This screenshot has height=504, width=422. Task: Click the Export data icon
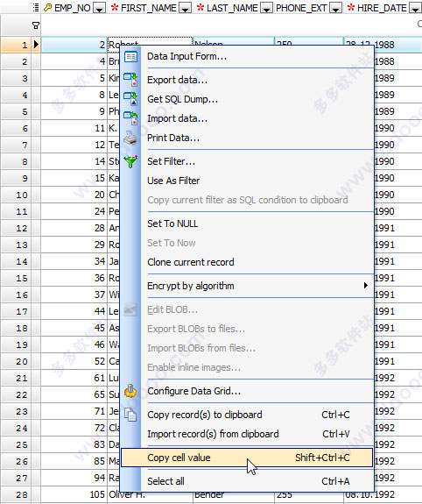coord(130,80)
